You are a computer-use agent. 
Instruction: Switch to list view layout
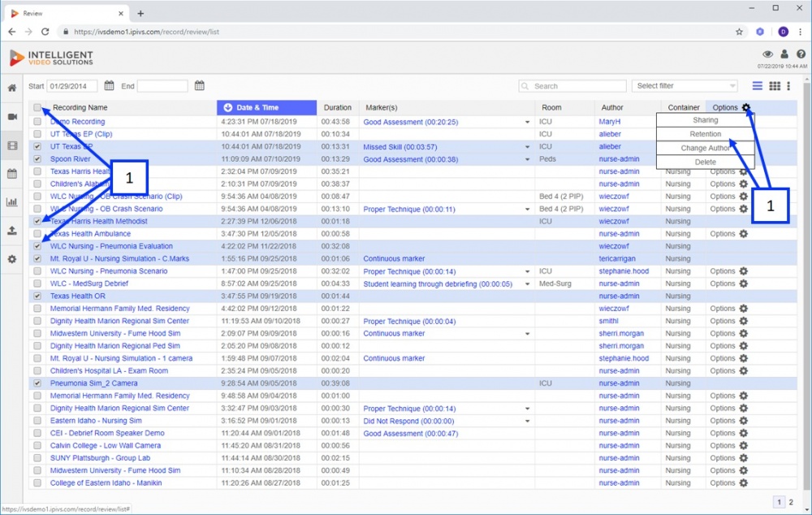757,86
